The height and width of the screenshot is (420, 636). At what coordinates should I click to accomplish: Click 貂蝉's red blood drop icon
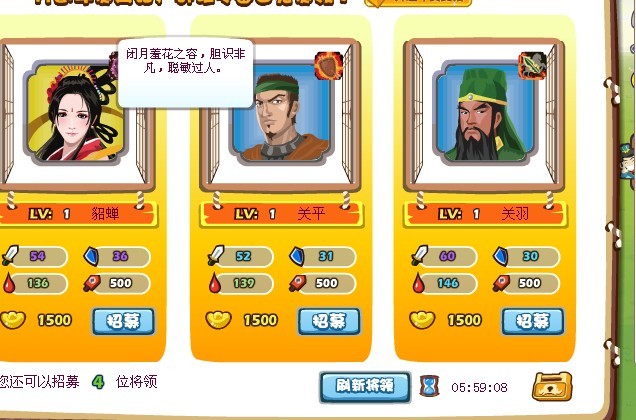pos(9,283)
